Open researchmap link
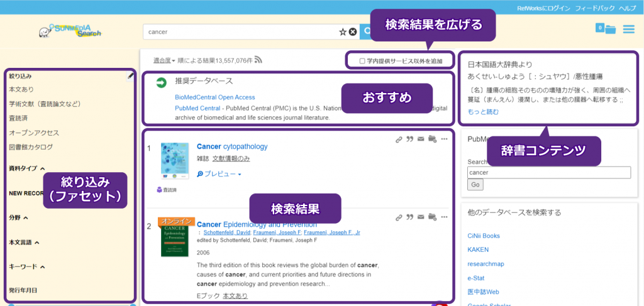The height and width of the screenshot is (306, 644). [486, 264]
